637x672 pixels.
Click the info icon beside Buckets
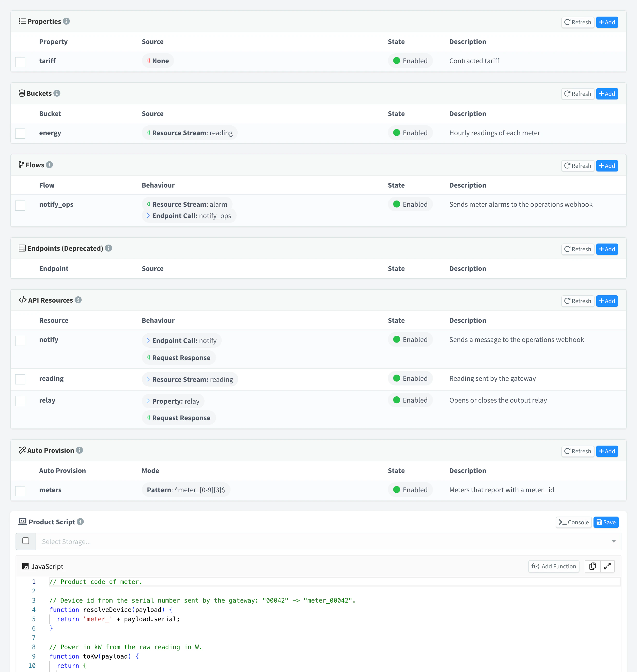(x=57, y=93)
